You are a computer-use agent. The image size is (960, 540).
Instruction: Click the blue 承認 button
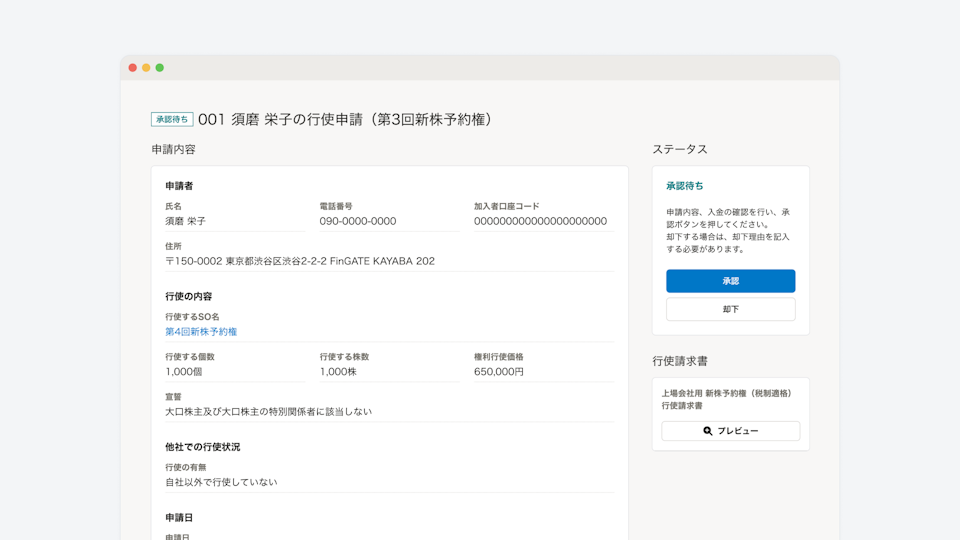tap(730, 281)
